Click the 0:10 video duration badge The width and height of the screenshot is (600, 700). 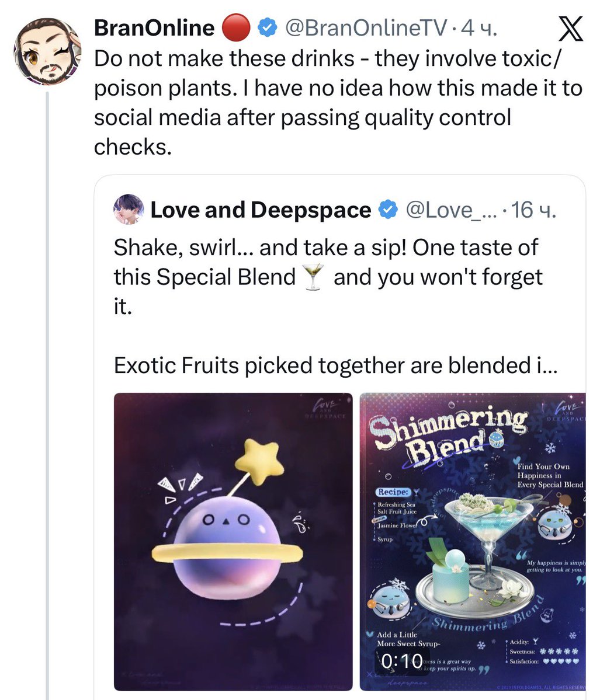(x=401, y=661)
